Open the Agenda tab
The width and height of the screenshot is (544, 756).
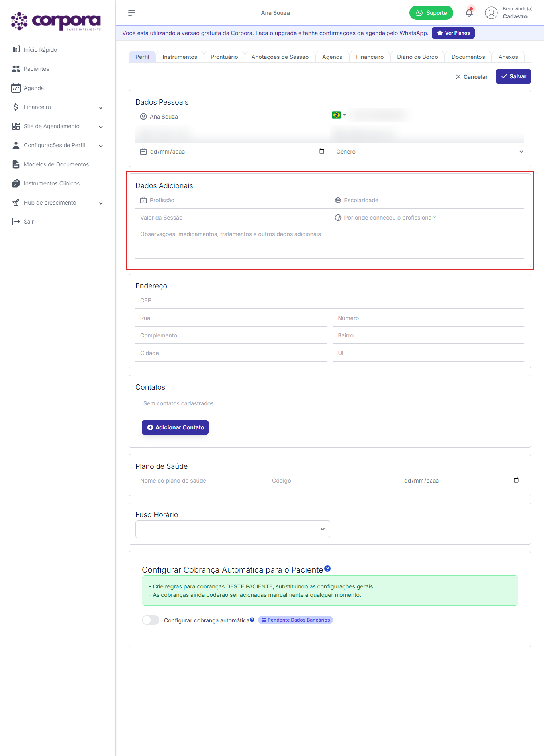coord(332,57)
